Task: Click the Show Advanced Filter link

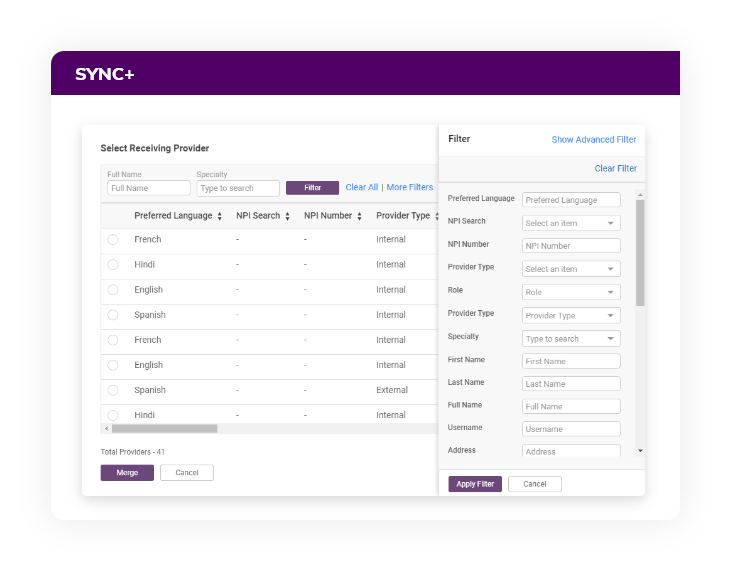Action: (594, 140)
